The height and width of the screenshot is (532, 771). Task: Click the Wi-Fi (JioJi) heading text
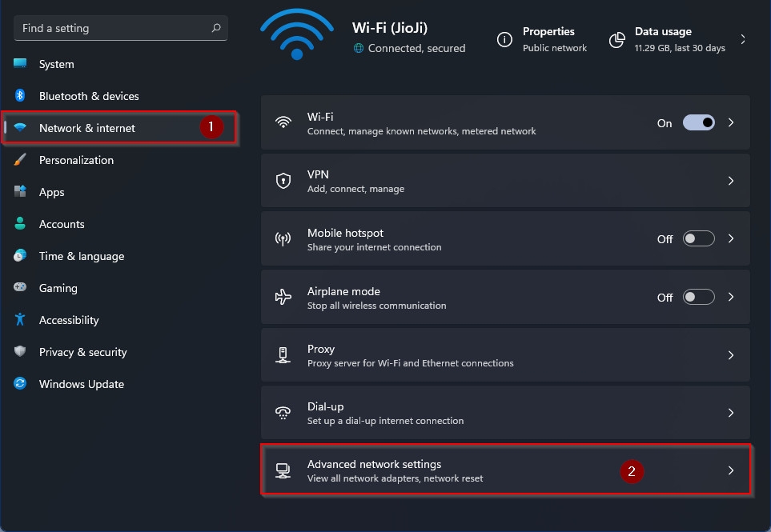point(389,28)
